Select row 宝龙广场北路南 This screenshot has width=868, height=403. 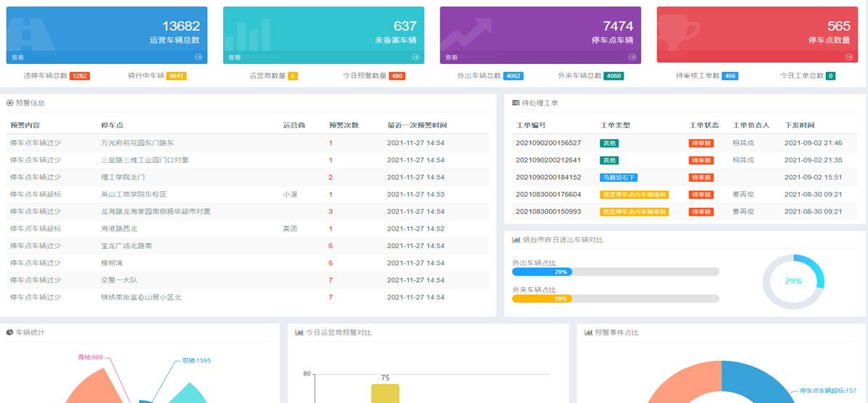click(x=247, y=246)
